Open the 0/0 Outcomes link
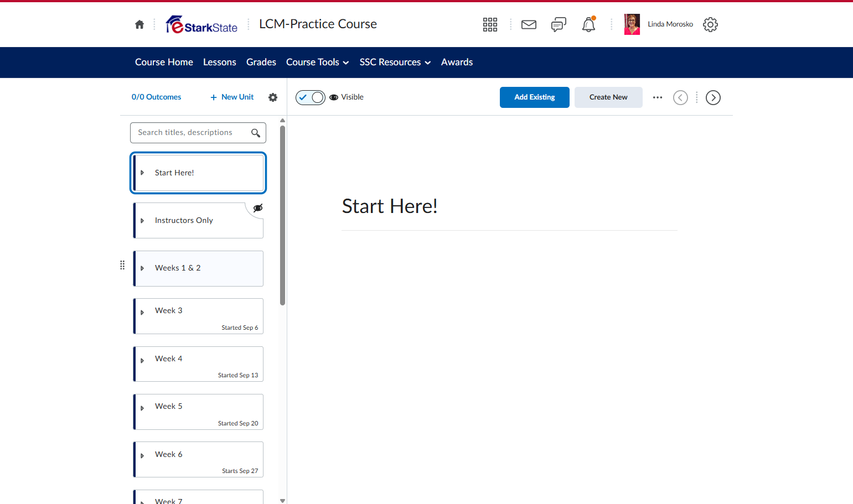The width and height of the screenshot is (853, 504). click(x=156, y=97)
